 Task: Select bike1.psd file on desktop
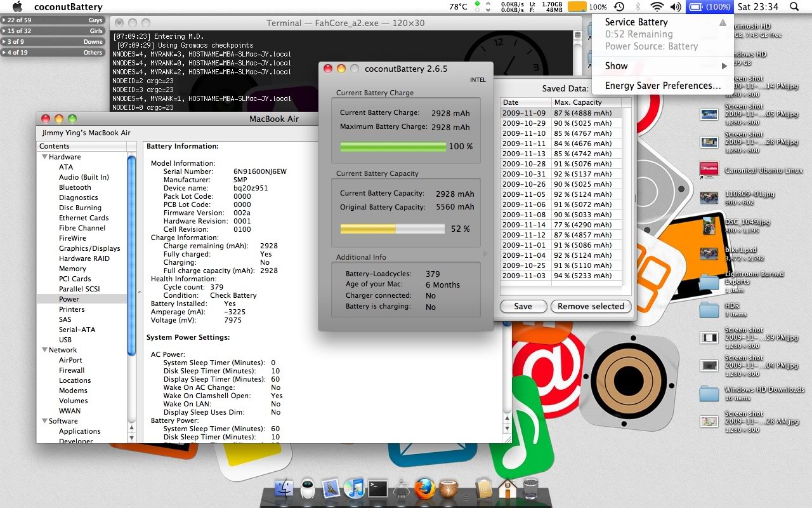click(x=709, y=254)
